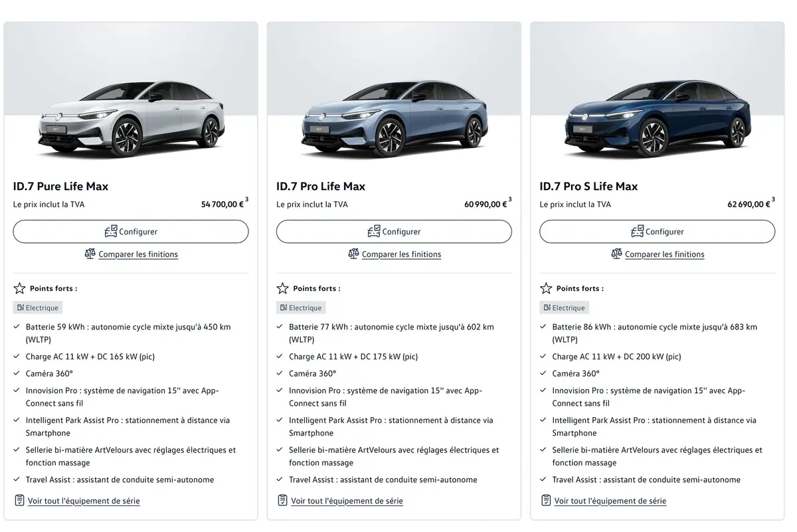Click the footnote 3 beside the 54 700,00 € price
The width and height of the screenshot is (797, 532).
pos(245,200)
